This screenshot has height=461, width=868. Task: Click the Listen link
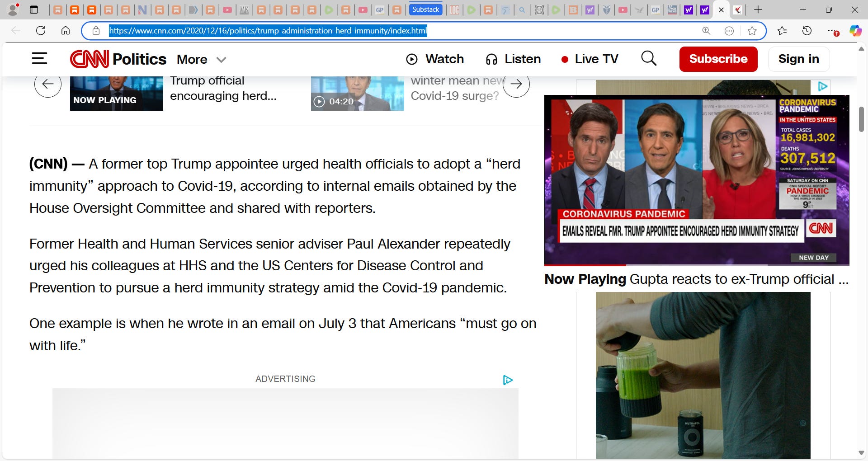(523, 59)
